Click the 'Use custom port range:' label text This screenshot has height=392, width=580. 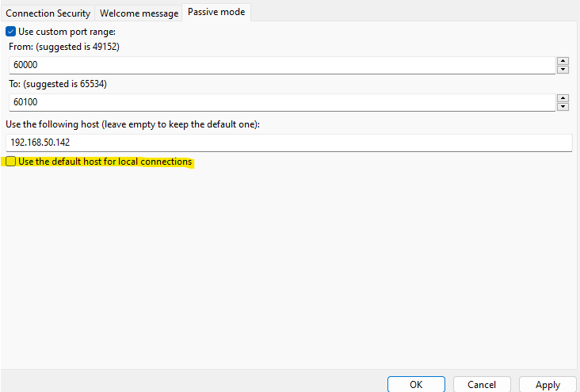coord(67,32)
